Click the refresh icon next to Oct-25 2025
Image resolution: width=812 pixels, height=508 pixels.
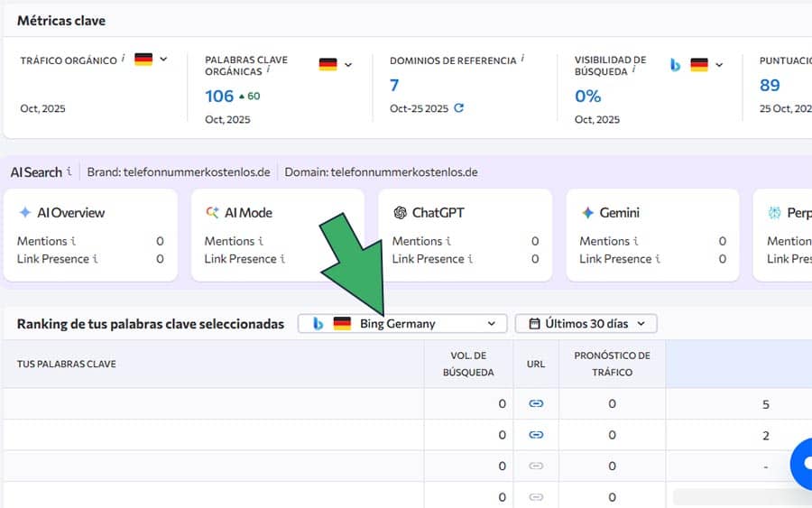coord(459,108)
